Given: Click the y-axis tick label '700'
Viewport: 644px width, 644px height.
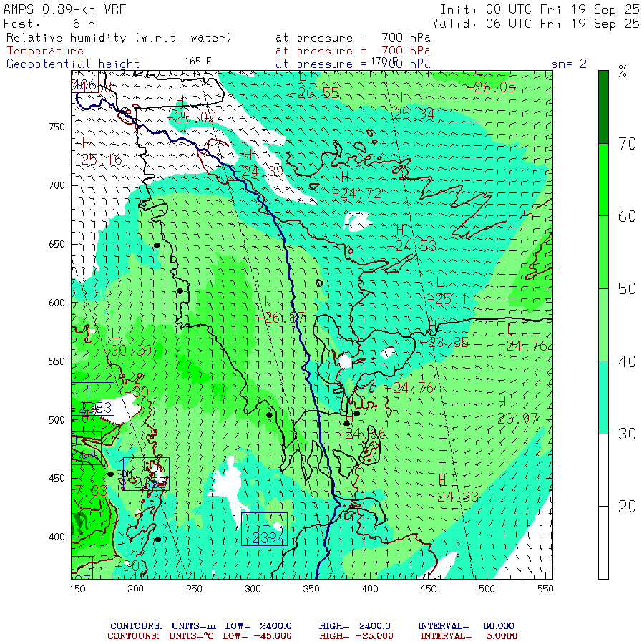Looking at the screenshot, I should (57, 185).
